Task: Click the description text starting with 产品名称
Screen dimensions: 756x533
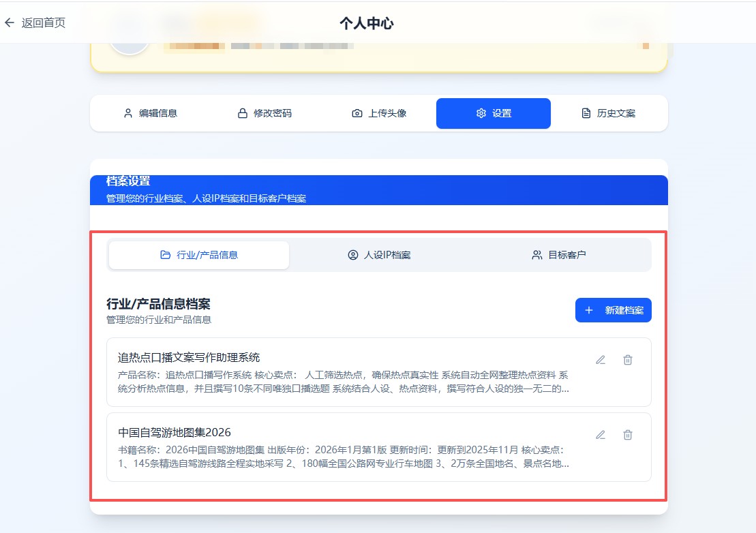Action: click(x=343, y=382)
